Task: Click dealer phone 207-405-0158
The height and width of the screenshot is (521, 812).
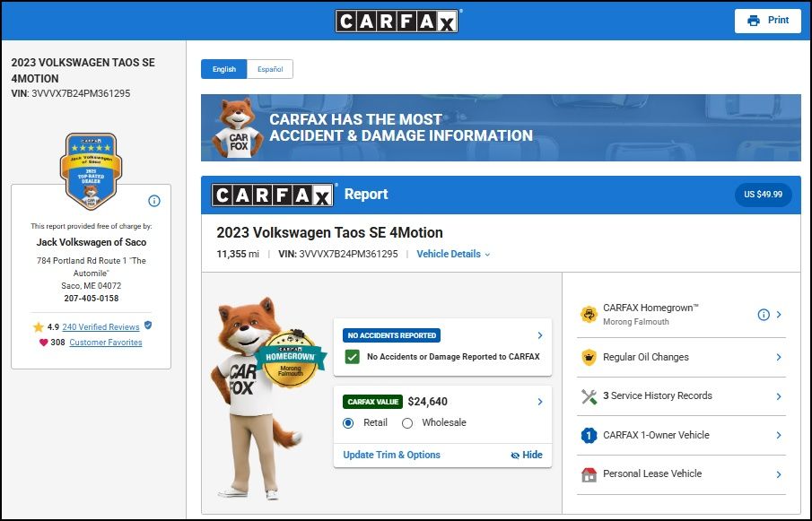Action: pyautogui.click(x=92, y=298)
